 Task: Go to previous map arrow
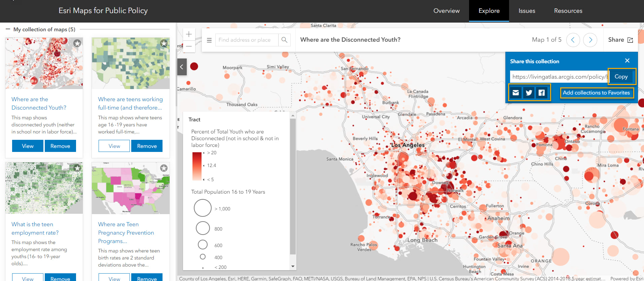[x=573, y=40]
